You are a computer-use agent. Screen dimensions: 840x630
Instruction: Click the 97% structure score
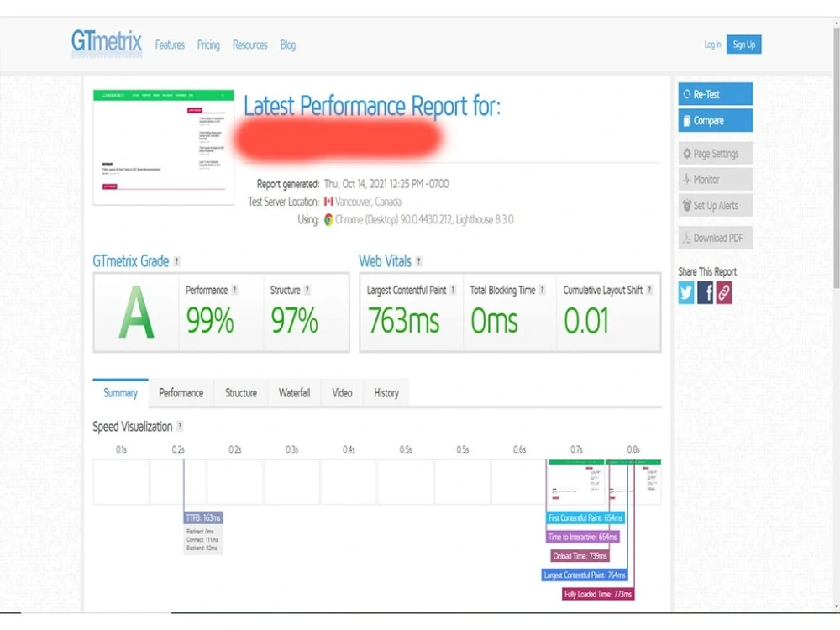coord(294,321)
